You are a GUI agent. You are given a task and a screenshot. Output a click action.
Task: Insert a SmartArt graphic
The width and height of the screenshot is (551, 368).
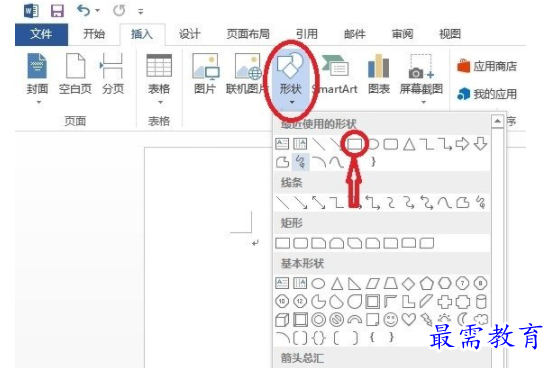point(336,75)
